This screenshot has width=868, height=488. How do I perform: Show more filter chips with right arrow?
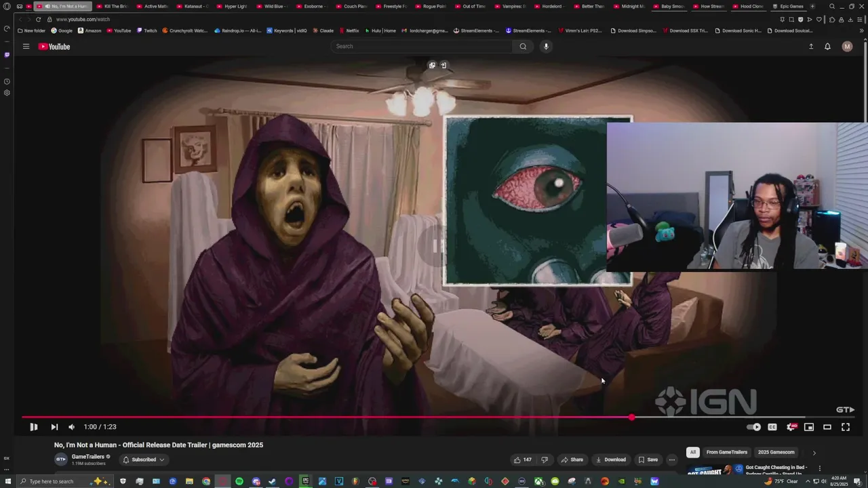(x=814, y=453)
